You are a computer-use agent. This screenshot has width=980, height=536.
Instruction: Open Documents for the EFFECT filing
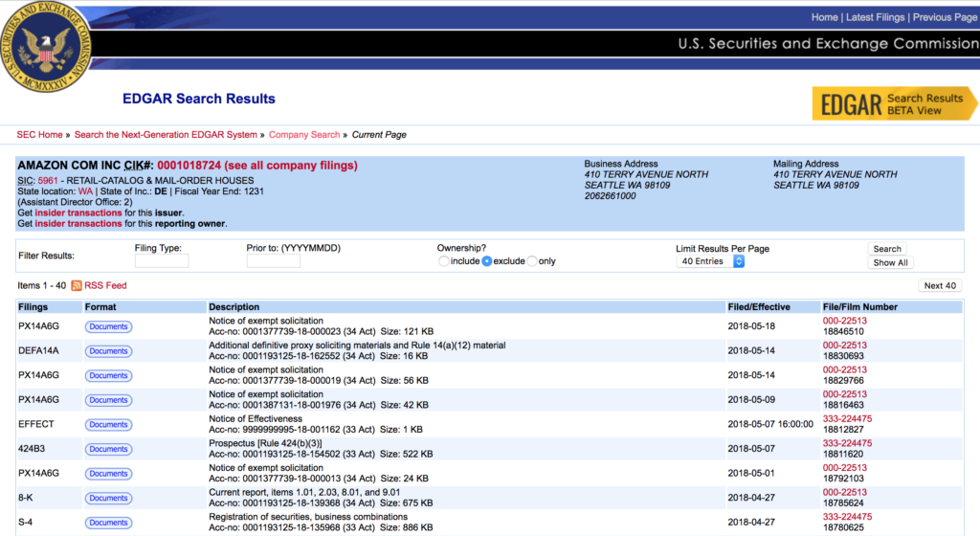point(108,425)
